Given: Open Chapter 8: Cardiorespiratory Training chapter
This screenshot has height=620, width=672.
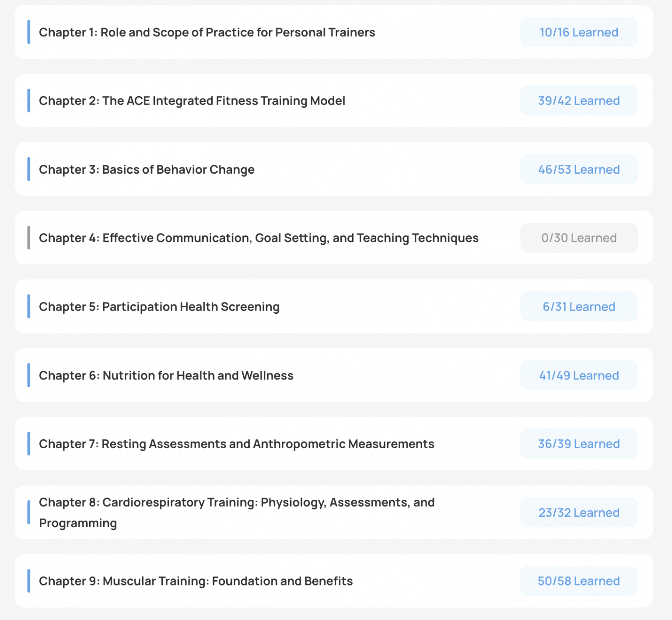Looking at the screenshot, I should coord(236,512).
